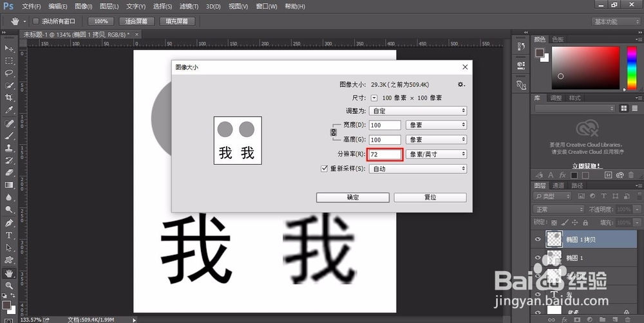644x323 pixels.
Task: Switch library to list view
Action: click(635, 108)
